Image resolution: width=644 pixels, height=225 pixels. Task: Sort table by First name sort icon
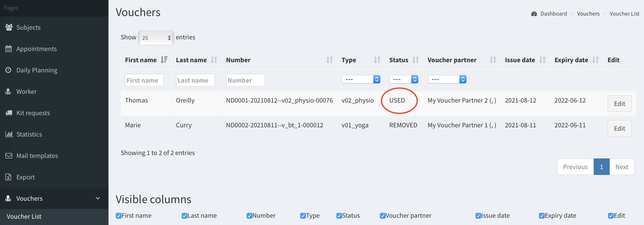tap(164, 60)
